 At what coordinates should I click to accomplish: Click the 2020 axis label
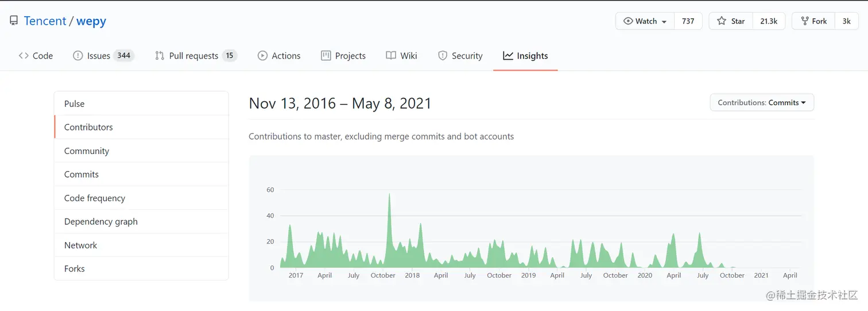click(x=645, y=275)
